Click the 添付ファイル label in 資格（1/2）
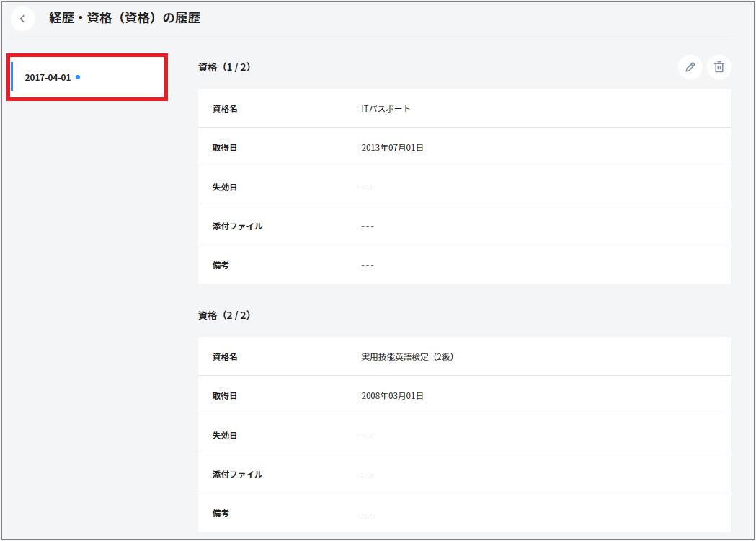Image resolution: width=756 pixels, height=541 pixels. tap(237, 226)
